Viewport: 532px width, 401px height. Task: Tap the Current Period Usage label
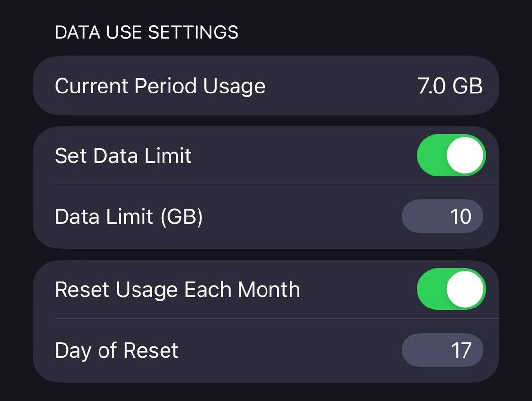tap(161, 86)
